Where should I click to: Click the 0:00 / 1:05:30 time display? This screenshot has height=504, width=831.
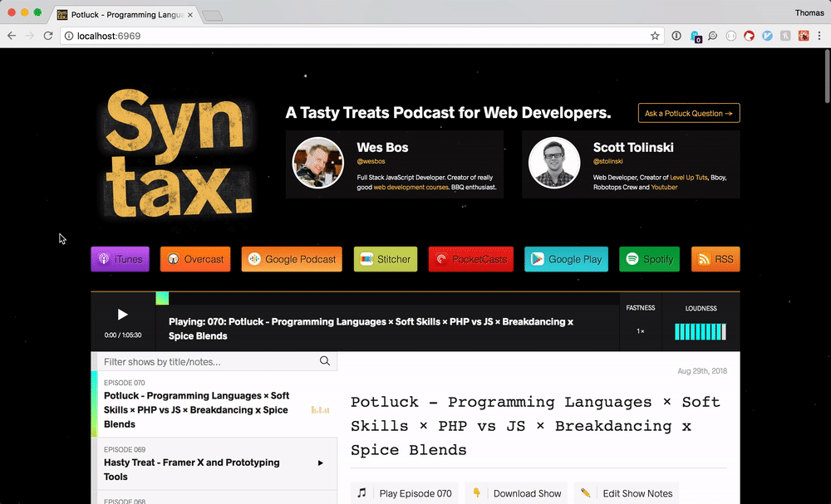click(x=123, y=335)
